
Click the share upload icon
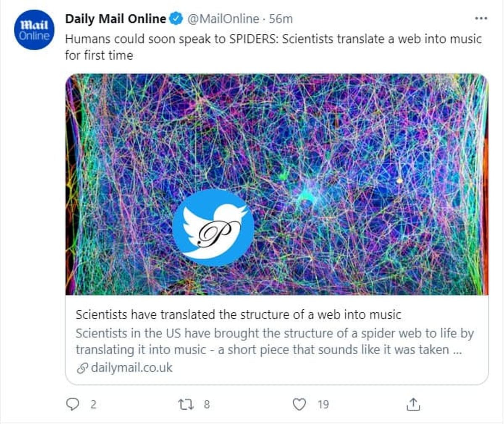point(413,404)
